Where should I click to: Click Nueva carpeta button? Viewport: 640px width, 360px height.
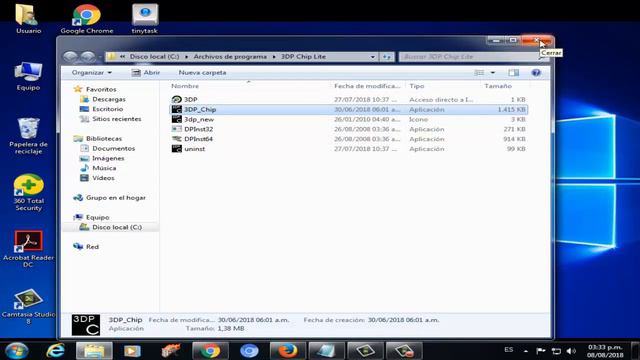[202, 72]
